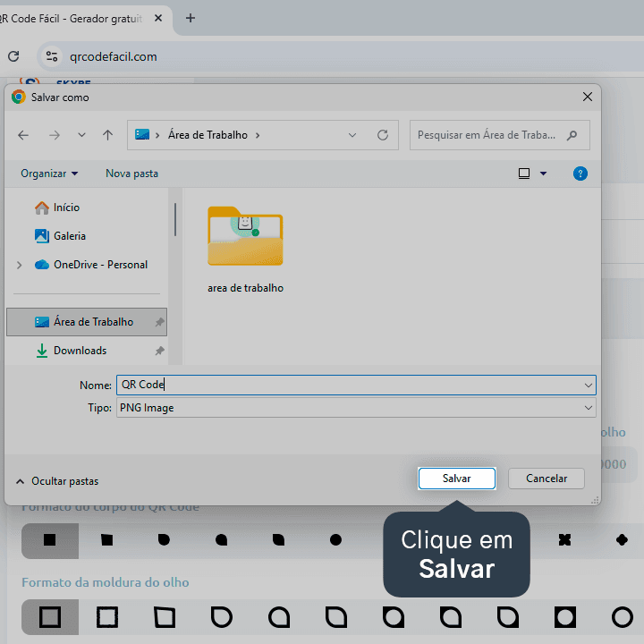This screenshot has height=644, width=644.
Task: Click the qrcodefacil.com address bar
Action: click(341, 56)
